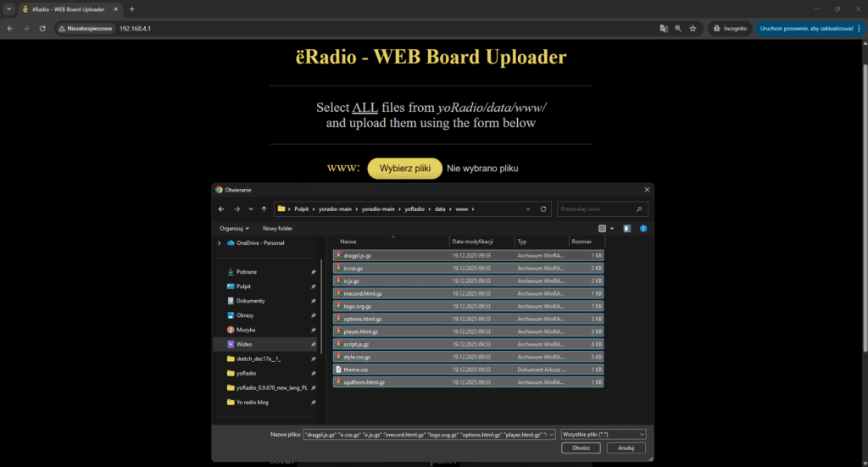Expand the OneDrive - Personal tree node

click(221, 243)
